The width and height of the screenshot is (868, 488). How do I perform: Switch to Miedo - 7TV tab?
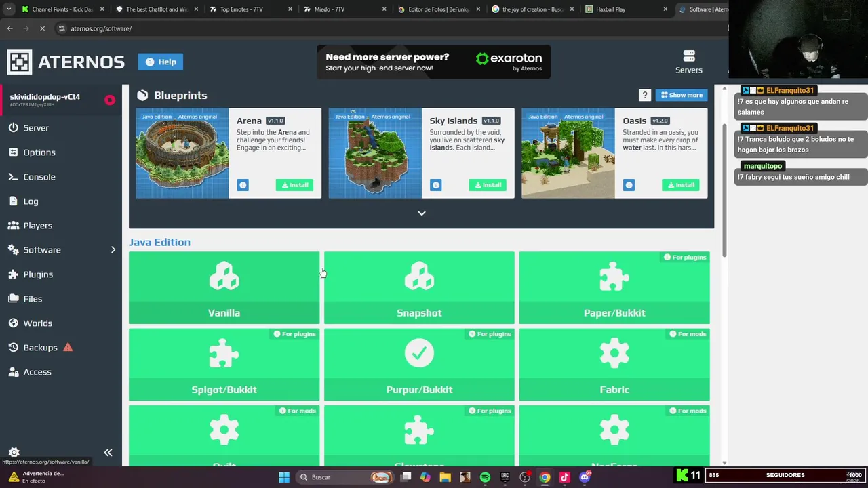point(343,9)
